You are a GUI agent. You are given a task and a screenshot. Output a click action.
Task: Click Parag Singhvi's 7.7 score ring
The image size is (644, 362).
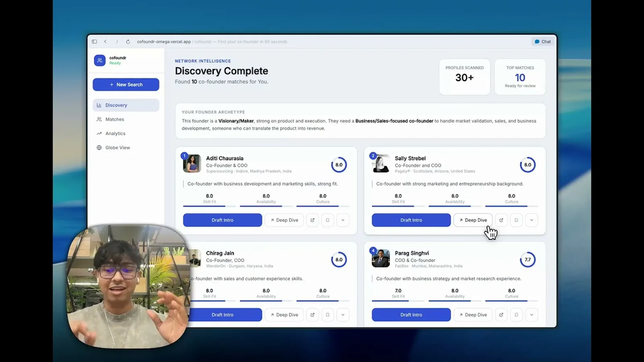pyautogui.click(x=528, y=259)
